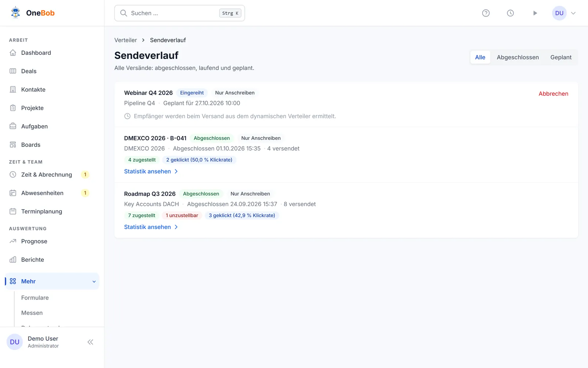Viewport: 588px width, 368px height.
Task: Click the Mehr grid icon
Action: (13, 281)
